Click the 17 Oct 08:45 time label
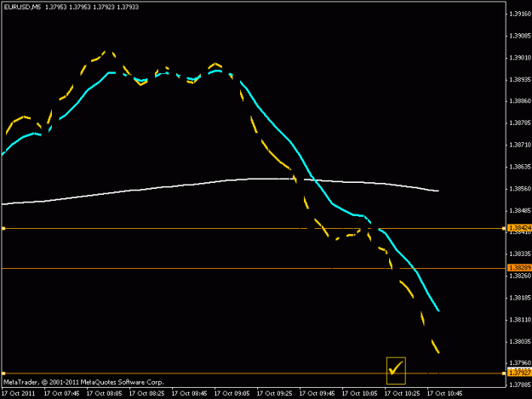Viewport: 532px width, 399px height. 189,394
